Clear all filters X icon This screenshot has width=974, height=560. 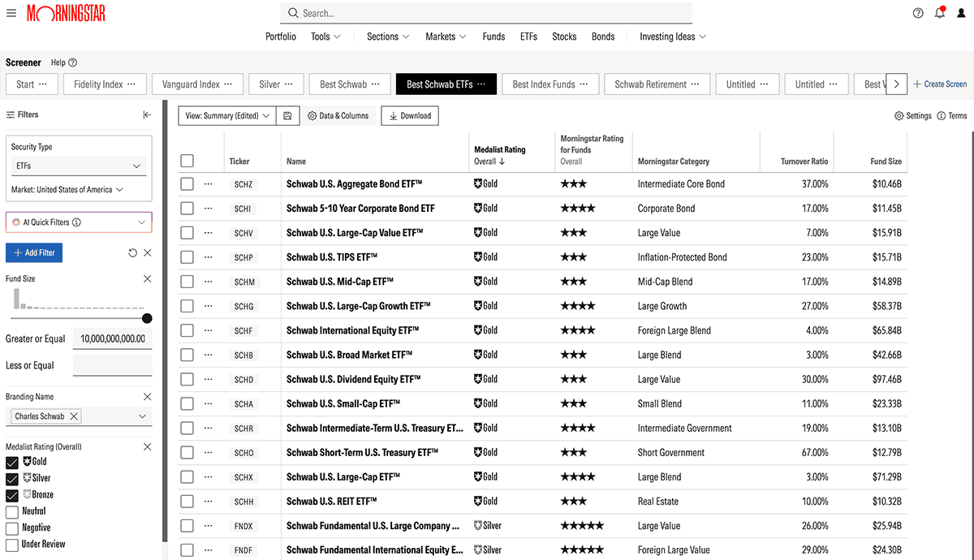pos(148,253)
